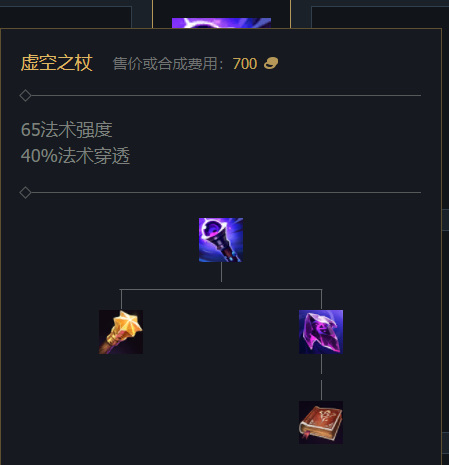
Task: Click the 售价或合成费用 label
Action: click(165, 64)
